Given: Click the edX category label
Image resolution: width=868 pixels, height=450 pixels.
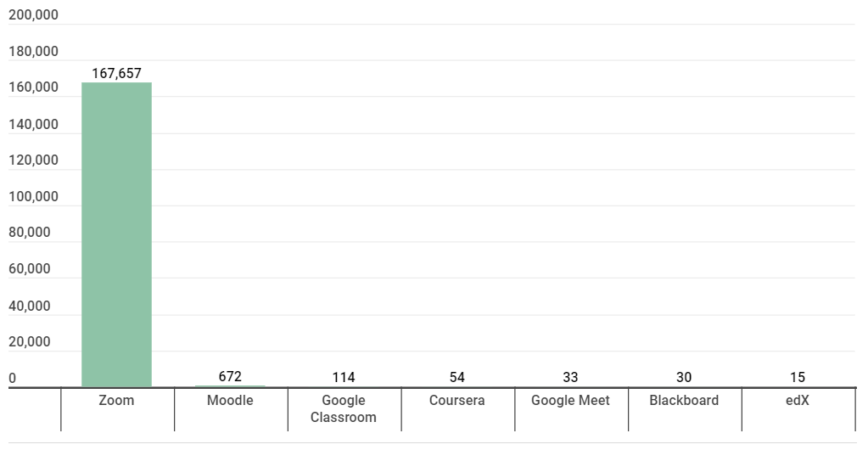Looking at the screenshot, I should [798, 400].
